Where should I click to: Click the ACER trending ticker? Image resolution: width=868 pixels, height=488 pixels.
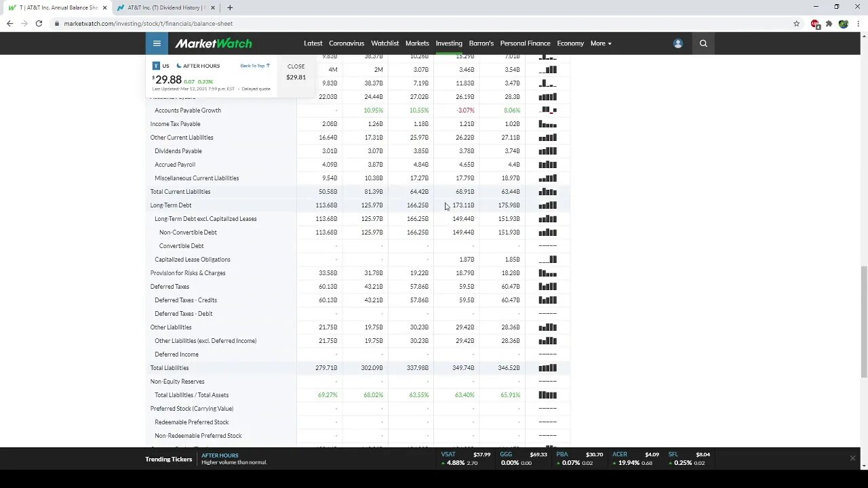(x=635, y=459)
